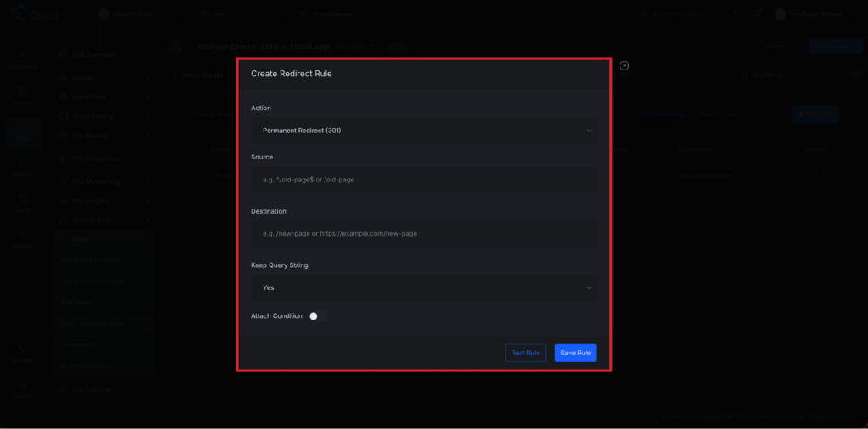Focus the Source input field
868x429 pixels.
coord(424,180)
